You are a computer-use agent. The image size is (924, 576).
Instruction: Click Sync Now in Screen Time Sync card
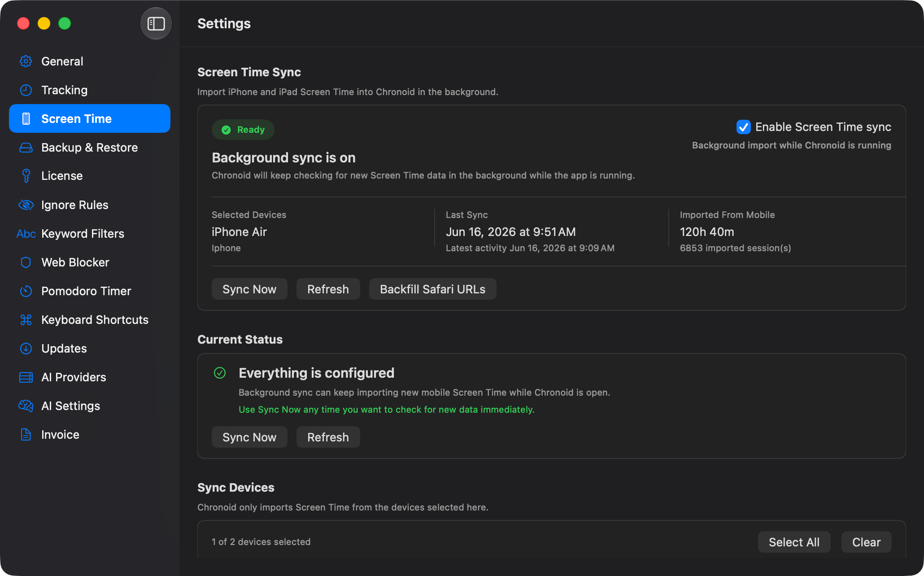249,289
